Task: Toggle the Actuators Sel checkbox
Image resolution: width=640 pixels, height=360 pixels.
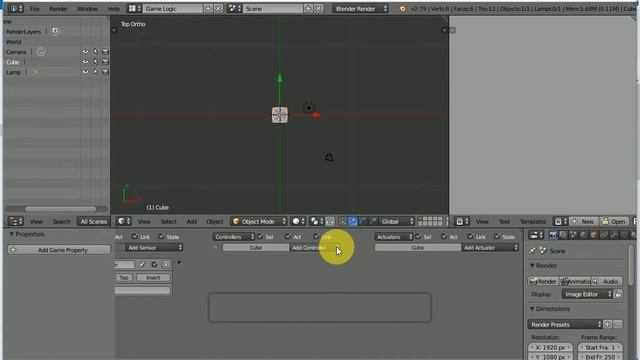Action: click(x=418, y=236)
